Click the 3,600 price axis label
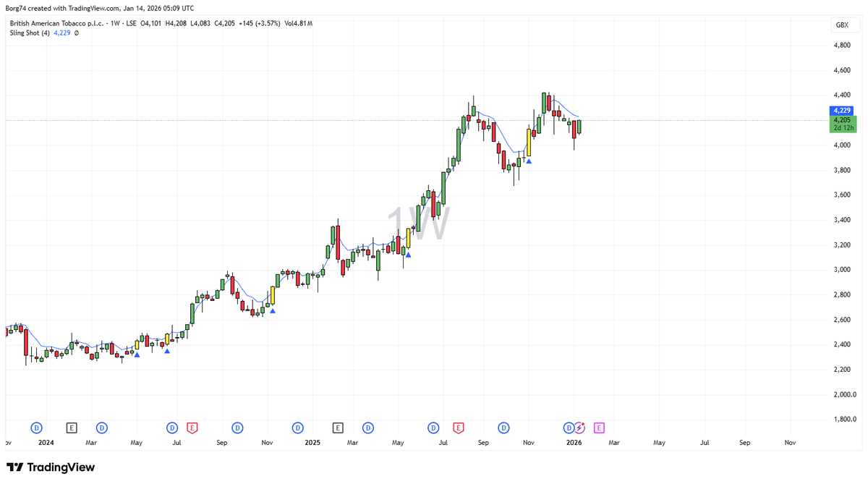 (x=841, y=195)
